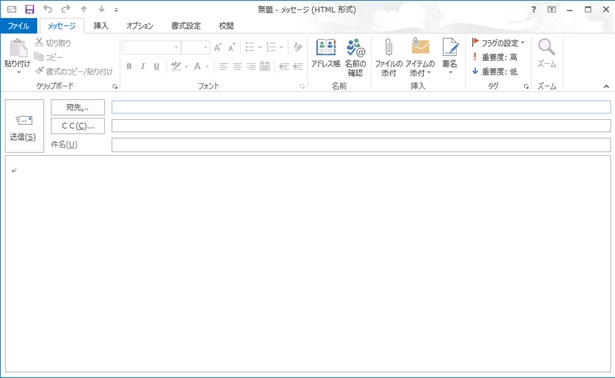Collapse the ribbon with chevron

pyautogui.click(x=606, y=87)
